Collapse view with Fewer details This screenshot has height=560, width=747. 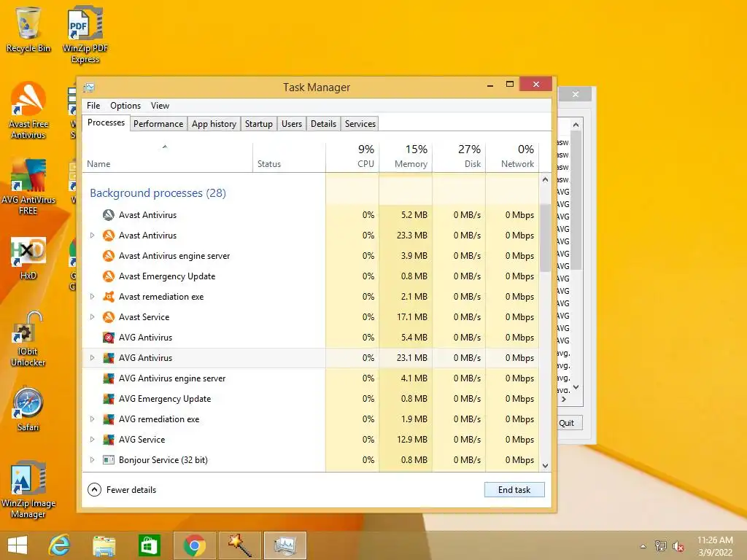coord(122,489)
